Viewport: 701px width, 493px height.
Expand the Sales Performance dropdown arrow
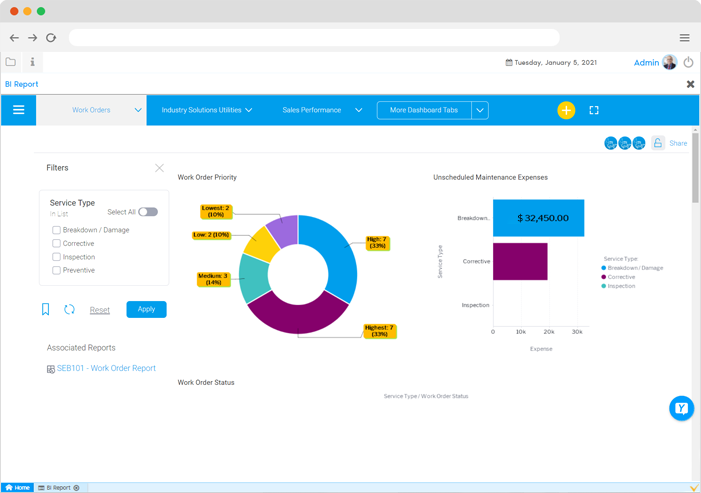(x=358, y=110)
